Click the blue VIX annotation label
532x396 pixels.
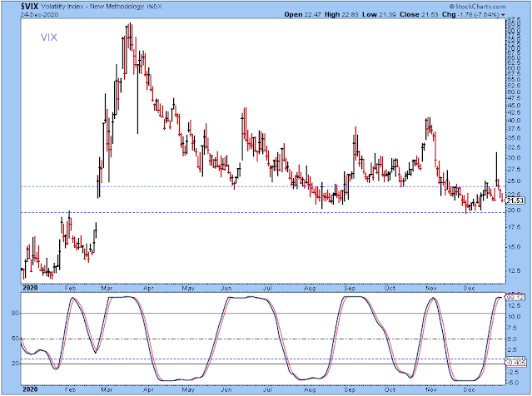(x=49, y=37)
